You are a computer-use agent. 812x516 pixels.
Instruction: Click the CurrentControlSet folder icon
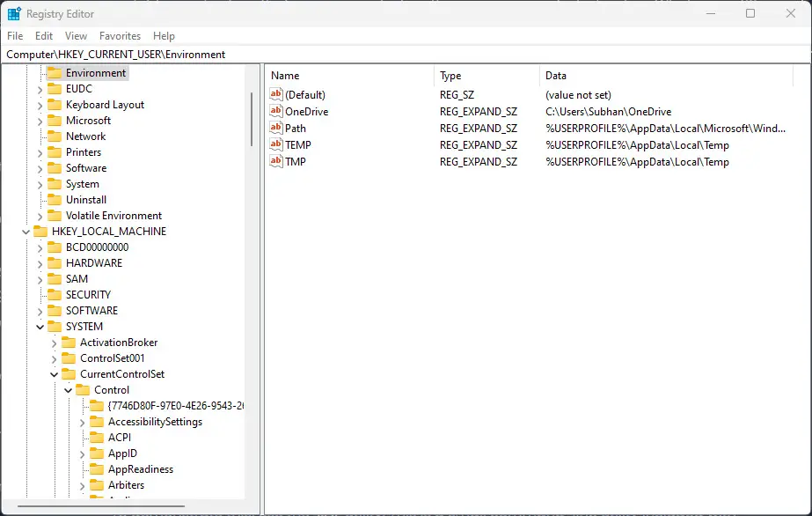coord(70,373)
